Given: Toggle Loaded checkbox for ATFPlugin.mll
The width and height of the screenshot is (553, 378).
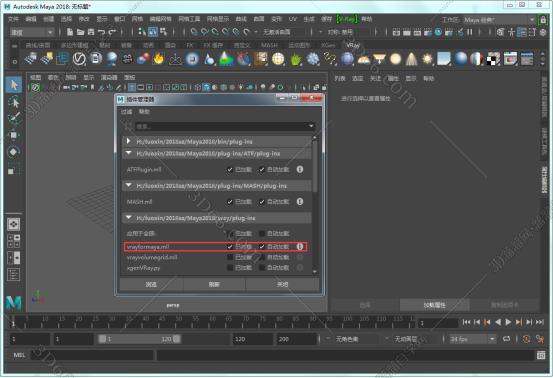Looking at the screenshot, I should tap(230, 170).
